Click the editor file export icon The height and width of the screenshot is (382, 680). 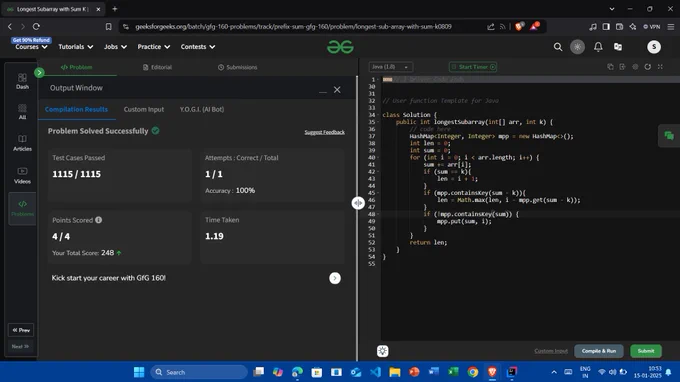point(622,67)
